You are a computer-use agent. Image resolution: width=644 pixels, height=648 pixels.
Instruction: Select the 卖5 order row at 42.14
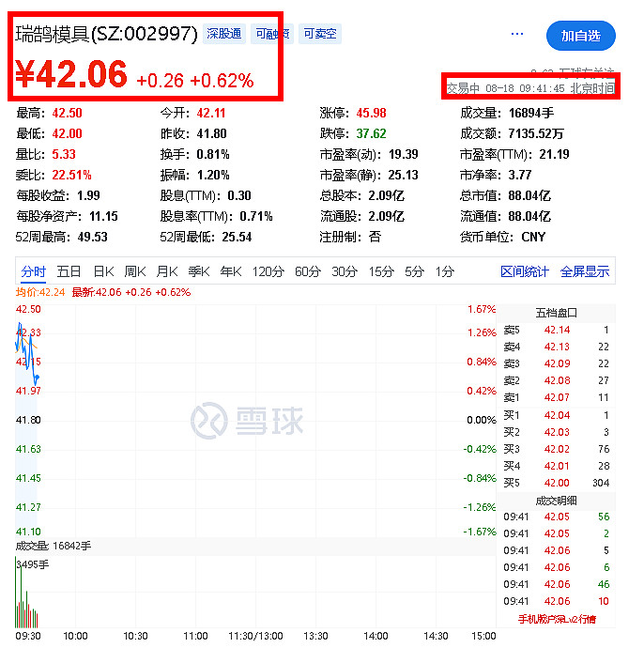(x=556, y=330)
